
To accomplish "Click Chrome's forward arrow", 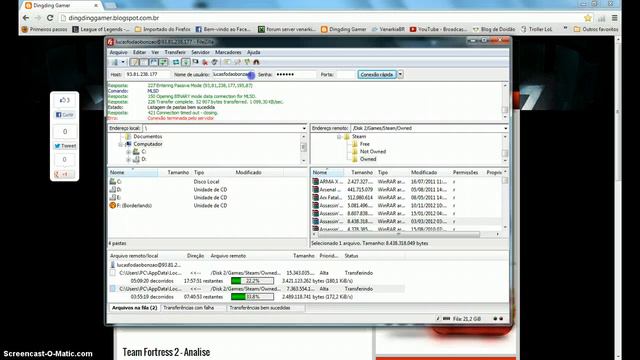I will [38, 18].
